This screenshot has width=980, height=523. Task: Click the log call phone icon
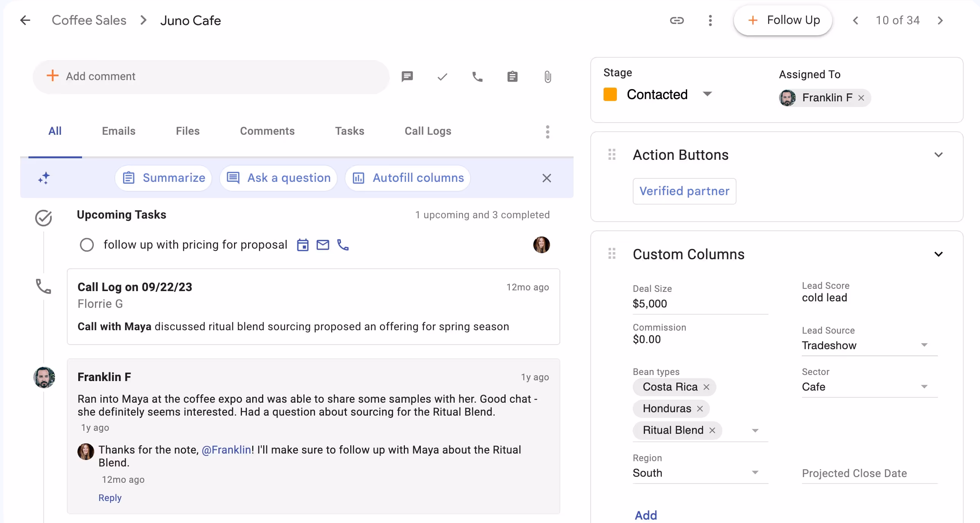pyautogui.click(x=477, y=77)
